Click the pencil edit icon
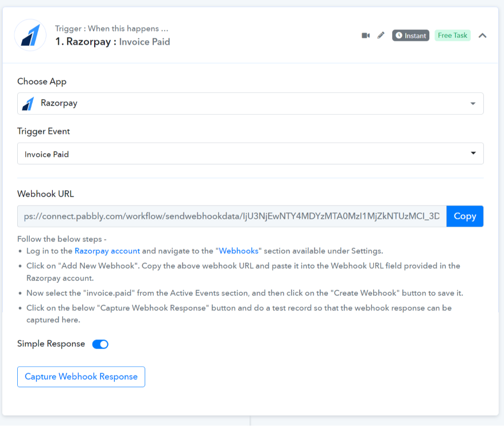This screenshot has width=504, height=426. tap(381, 36)
